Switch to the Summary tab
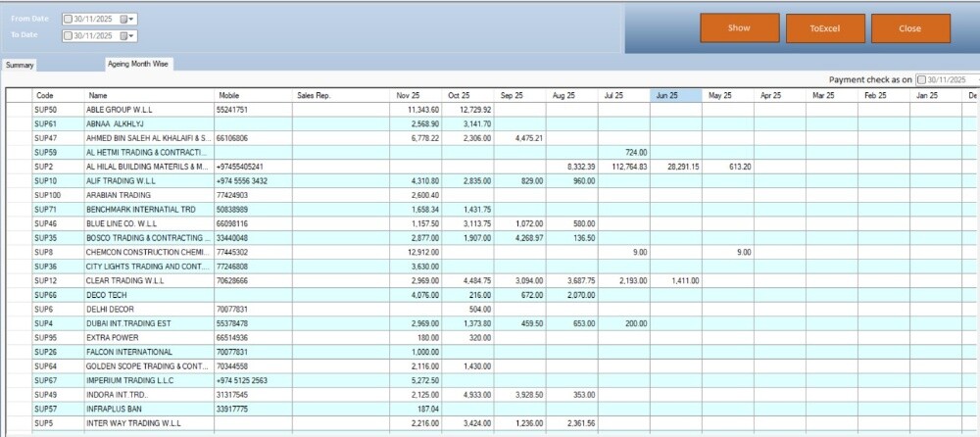The width and height of the screenshot is (980, 437). pyautogui.click(x=20, y=65)
